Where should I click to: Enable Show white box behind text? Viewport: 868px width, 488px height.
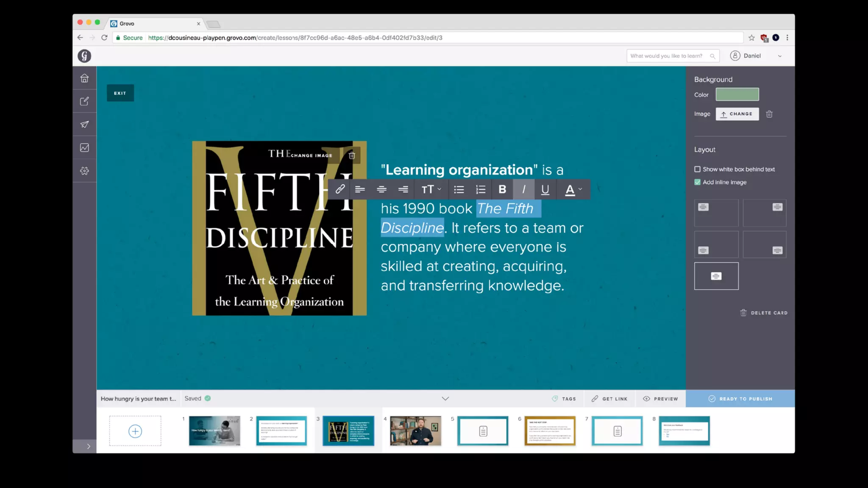point(697,169)
